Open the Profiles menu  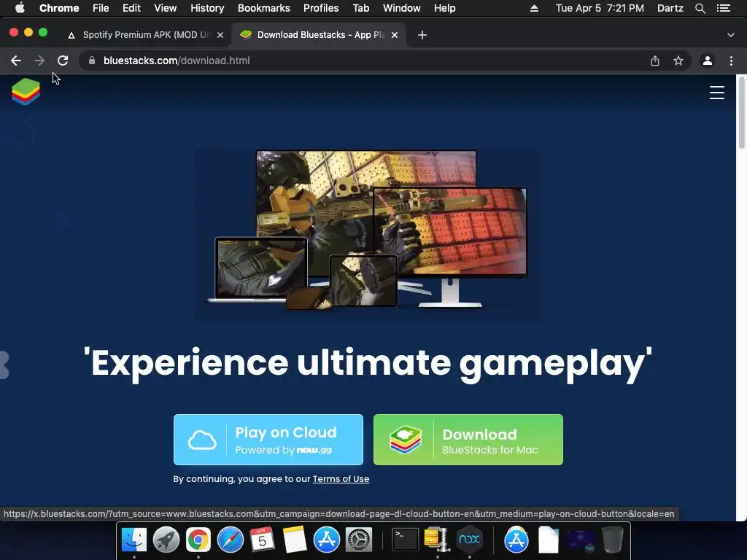tap(321, 8)
